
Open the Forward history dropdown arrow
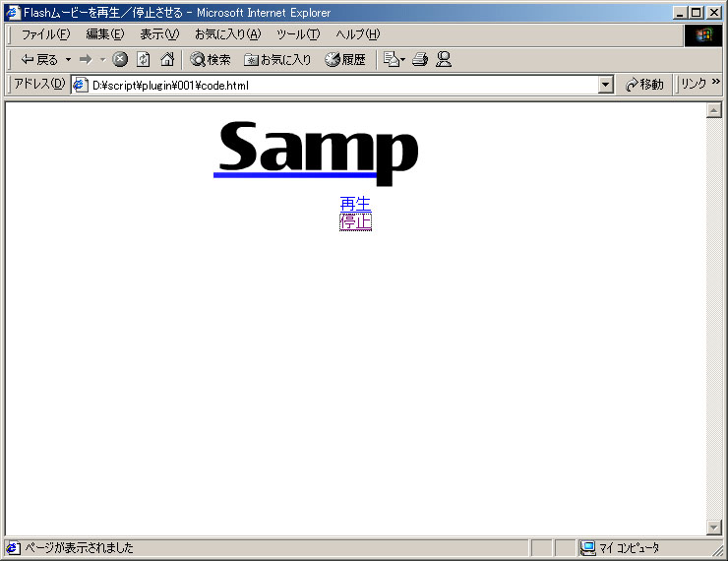click(x=102, y=59)
